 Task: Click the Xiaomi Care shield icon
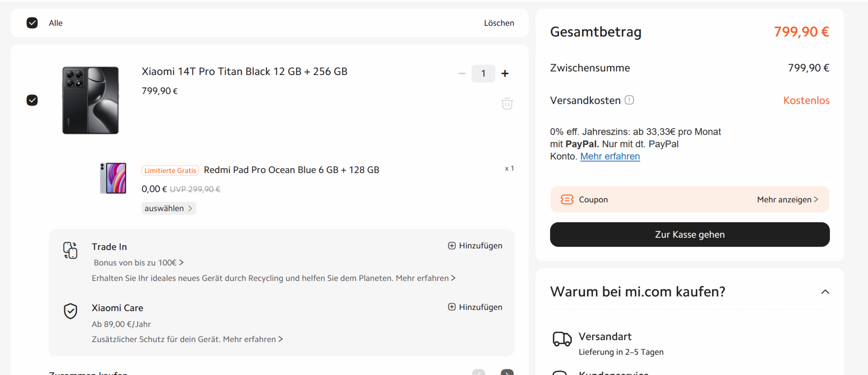coord(71,311)
